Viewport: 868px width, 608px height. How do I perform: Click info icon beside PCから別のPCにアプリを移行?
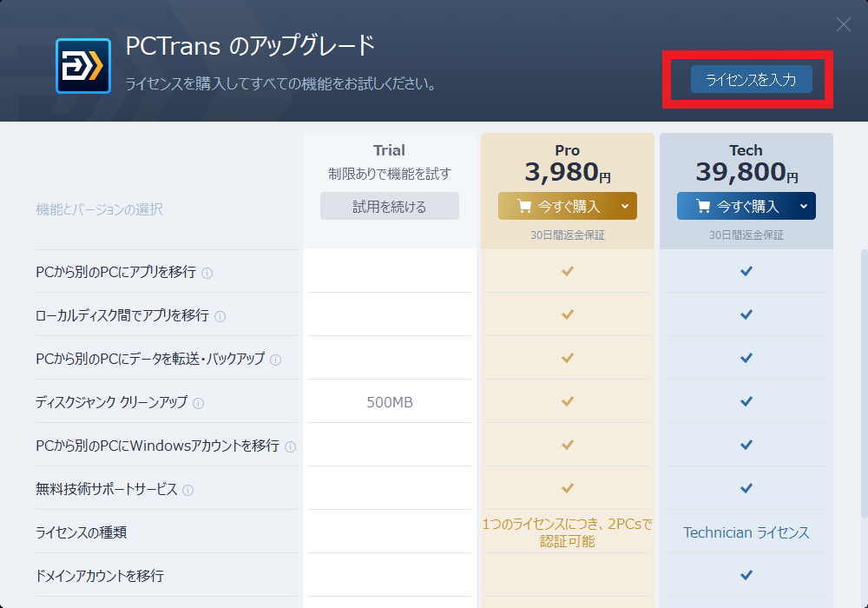click(207, 273)
